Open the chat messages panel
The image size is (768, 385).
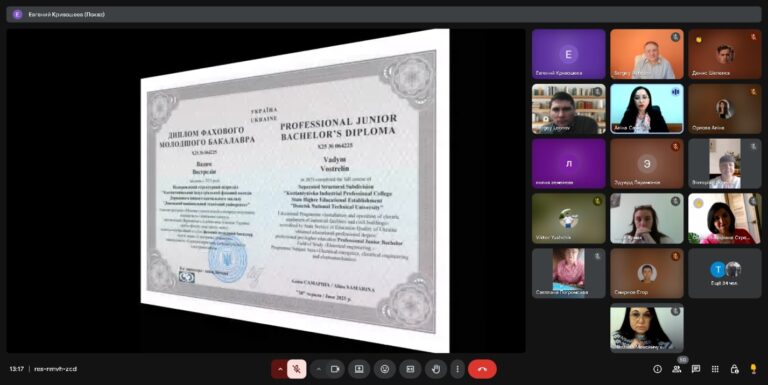pyautogui.click(x=696, y=369)
